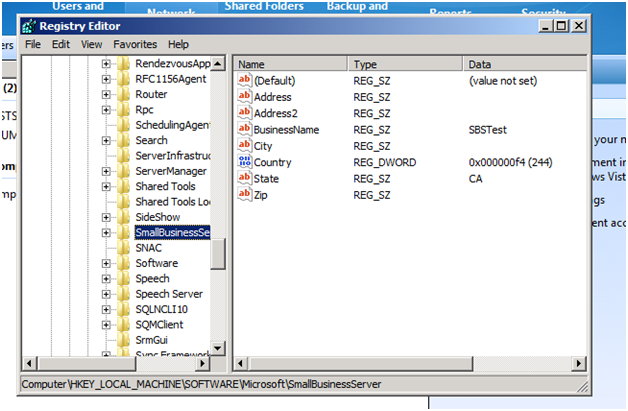The image size is (628, 411).
Task: Select the Address2 value string icon
Action: (244, 113)
